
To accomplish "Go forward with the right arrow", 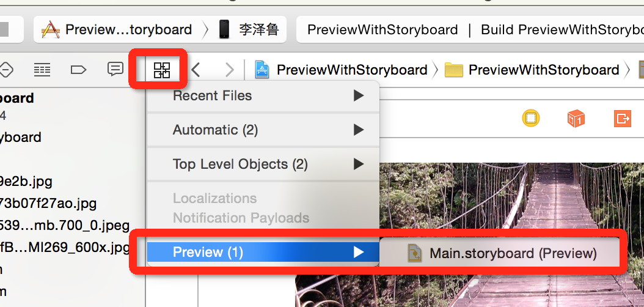I will click(x=229, y=70).
